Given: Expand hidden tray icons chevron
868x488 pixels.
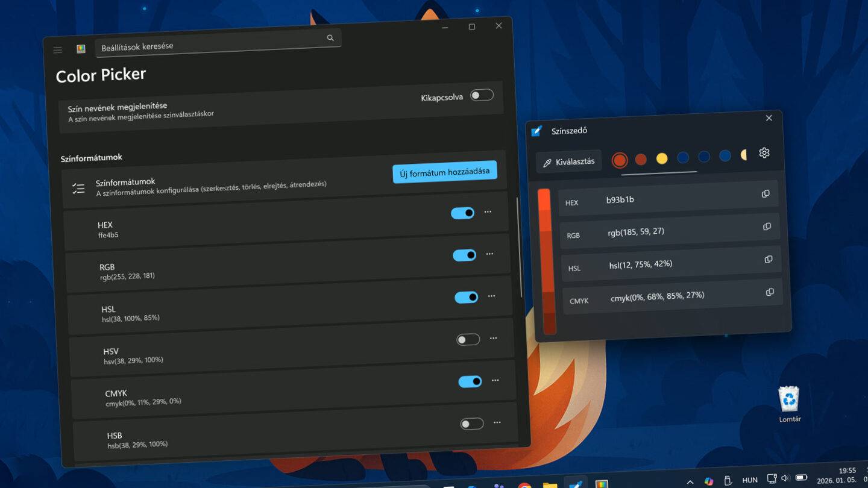Looking at the screenshot, I should [690, 482].
